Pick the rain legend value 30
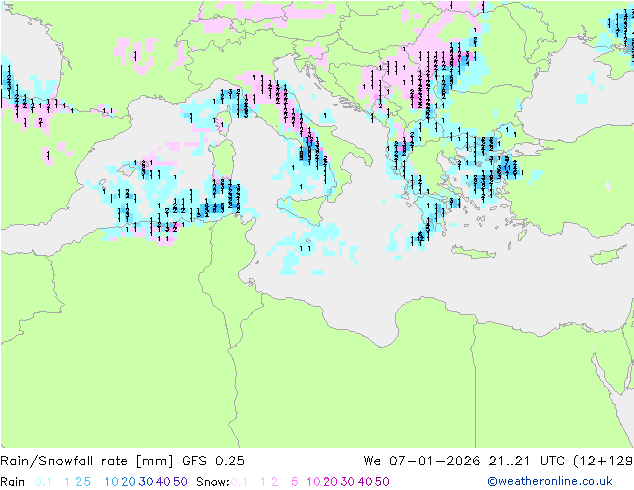This screenshot has height=490, width=634. pos(146,482)
